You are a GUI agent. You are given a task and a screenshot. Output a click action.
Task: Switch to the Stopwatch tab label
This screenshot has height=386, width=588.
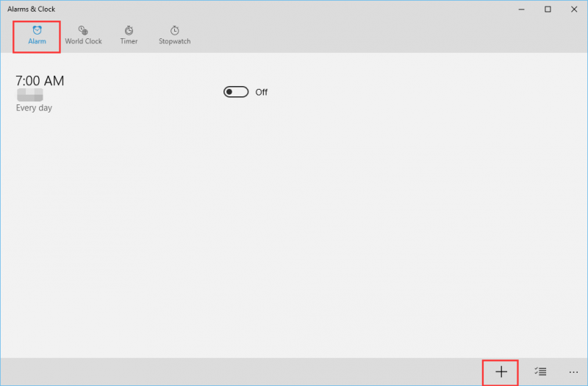(x=174, y=41)
